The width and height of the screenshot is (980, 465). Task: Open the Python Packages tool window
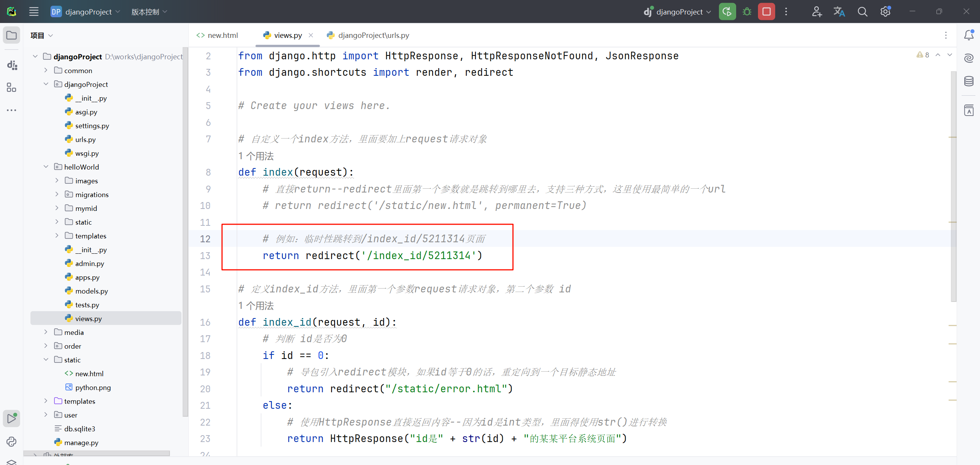[x=11, y=442]
